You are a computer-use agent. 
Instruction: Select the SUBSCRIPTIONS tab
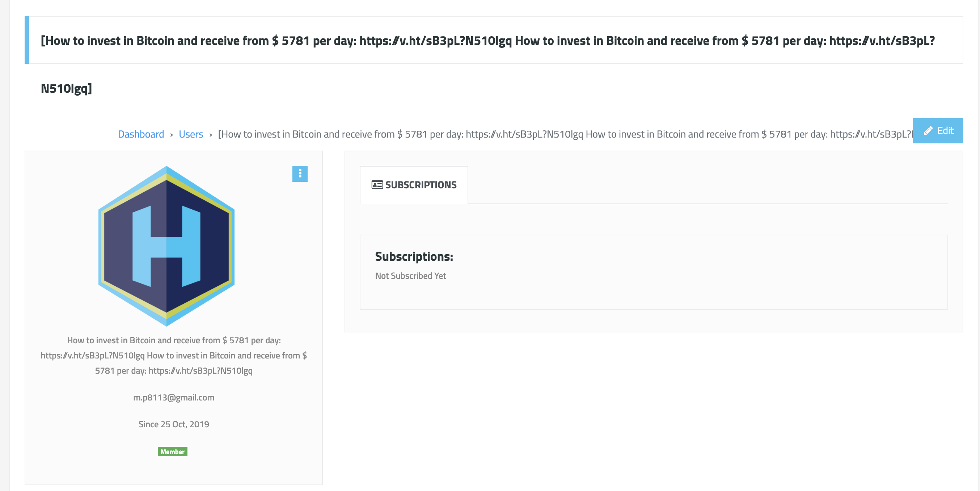414,185
